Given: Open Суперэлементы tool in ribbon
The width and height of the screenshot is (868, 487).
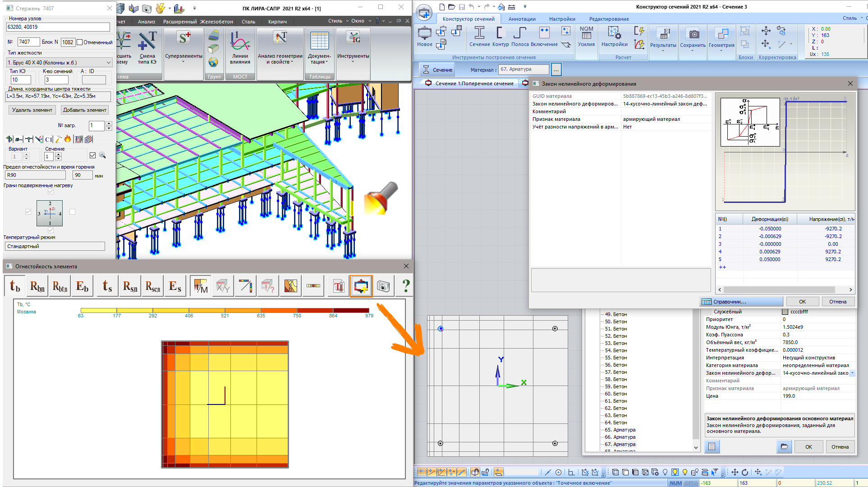Looking at the screenshot, I should (183, 45).
